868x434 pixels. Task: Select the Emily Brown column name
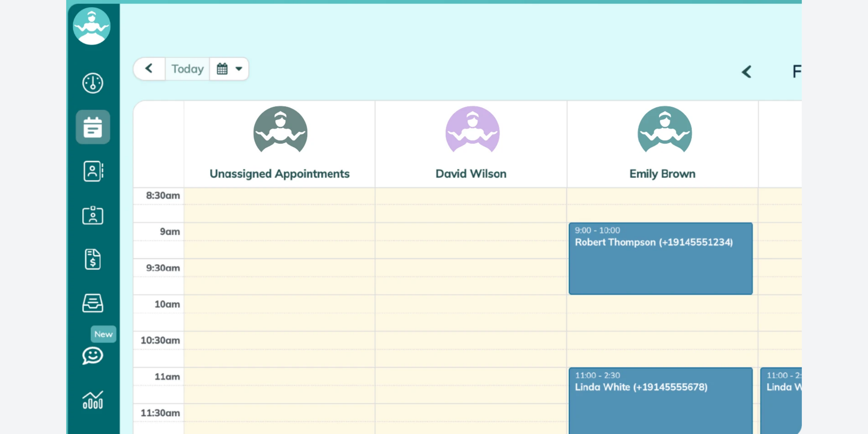(x=662, y=174)
